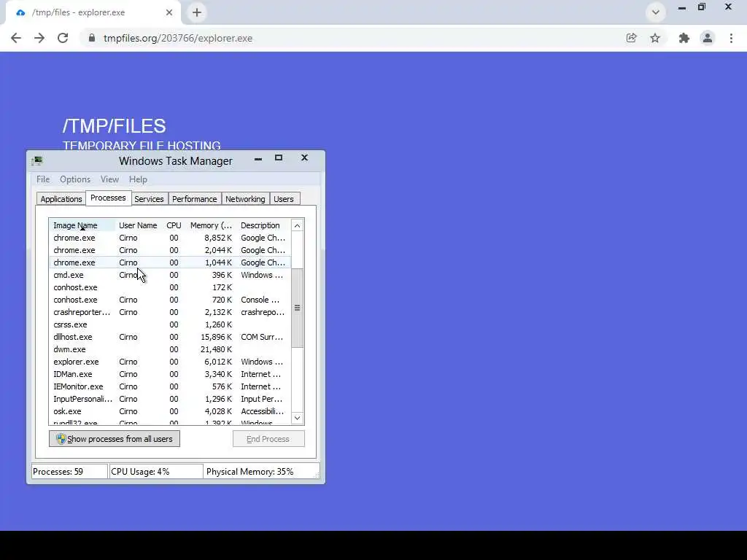Open Task Manager View menu

pyautogui.click(x=109, y=179)
